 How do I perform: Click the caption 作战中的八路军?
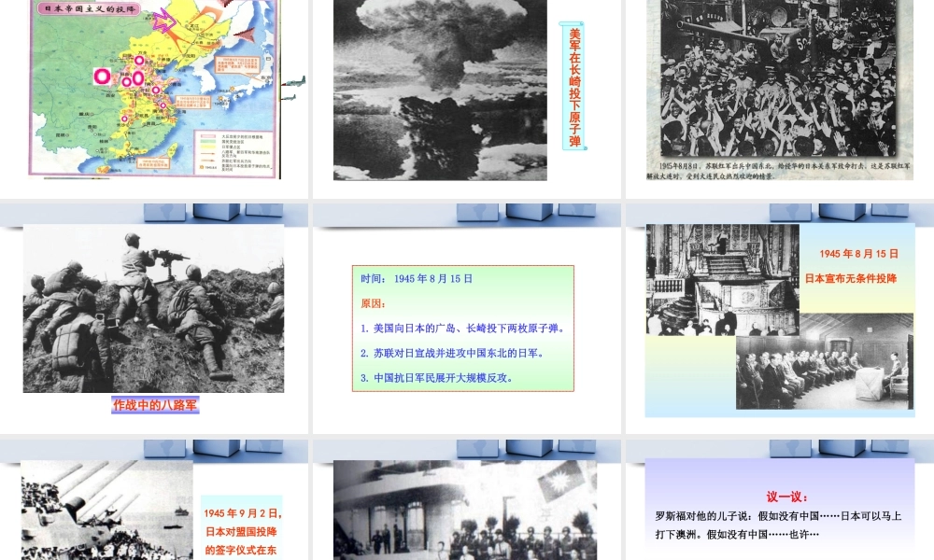pos(155,405)
